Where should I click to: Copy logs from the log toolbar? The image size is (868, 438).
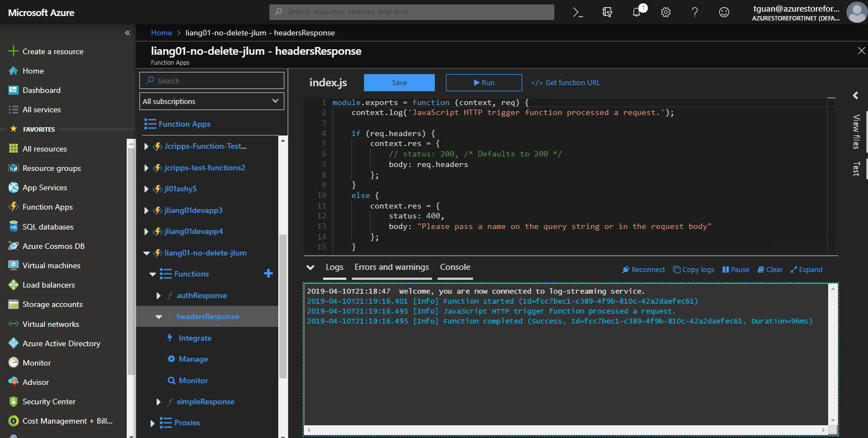pos(694,270)
